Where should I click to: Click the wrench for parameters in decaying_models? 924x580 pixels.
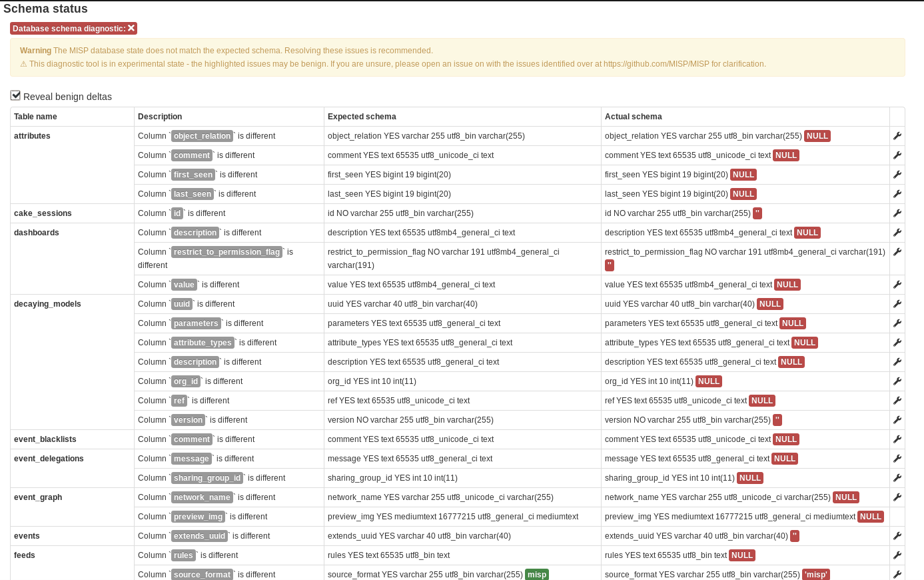[x=897, y=323]
